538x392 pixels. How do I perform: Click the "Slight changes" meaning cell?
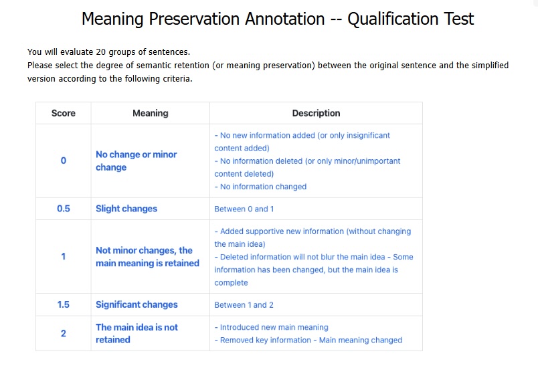click(x=126, y=209)
